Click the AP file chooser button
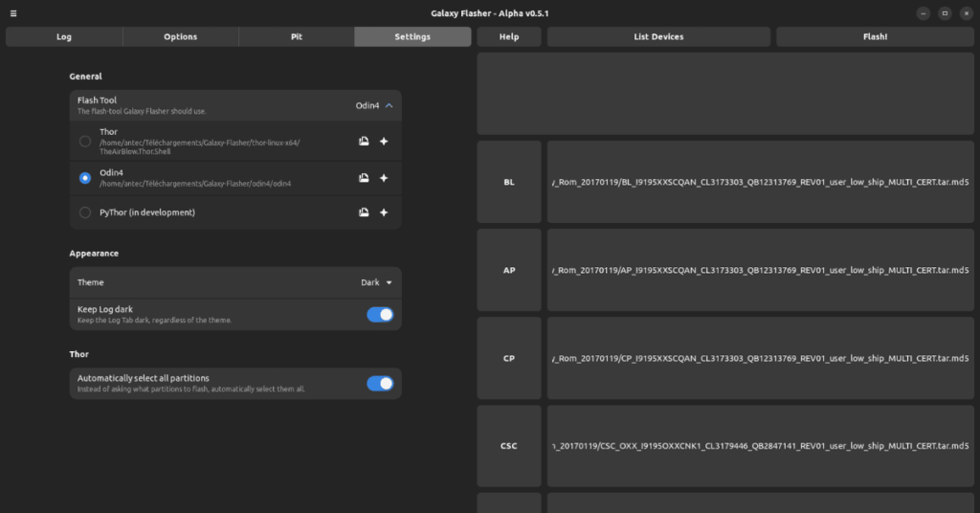Screen dimensions: 980x513 point(509,270)
